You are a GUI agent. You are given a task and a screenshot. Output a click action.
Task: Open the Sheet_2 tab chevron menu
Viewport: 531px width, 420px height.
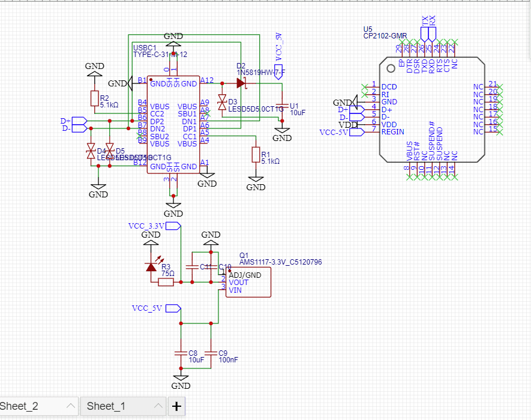click(x=70, y=406)
